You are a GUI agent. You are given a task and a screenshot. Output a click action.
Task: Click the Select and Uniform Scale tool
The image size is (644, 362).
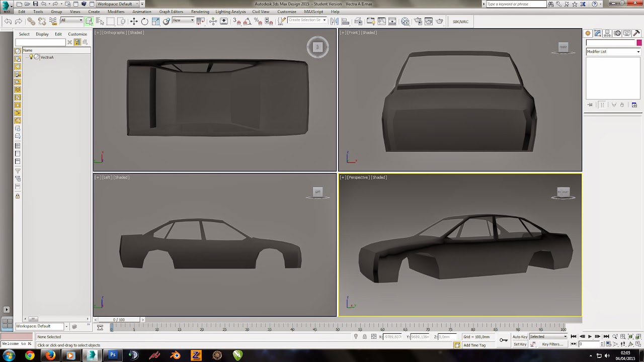tap(155, 21)
